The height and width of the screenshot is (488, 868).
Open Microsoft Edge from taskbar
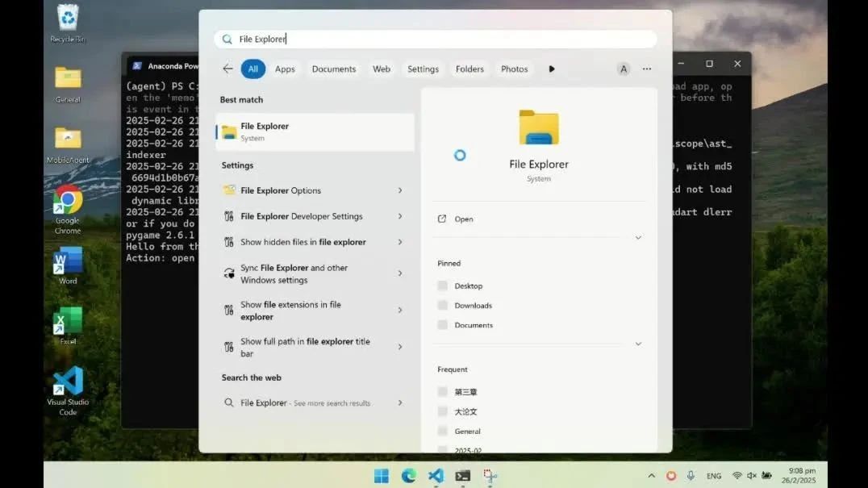coord(408,475)
